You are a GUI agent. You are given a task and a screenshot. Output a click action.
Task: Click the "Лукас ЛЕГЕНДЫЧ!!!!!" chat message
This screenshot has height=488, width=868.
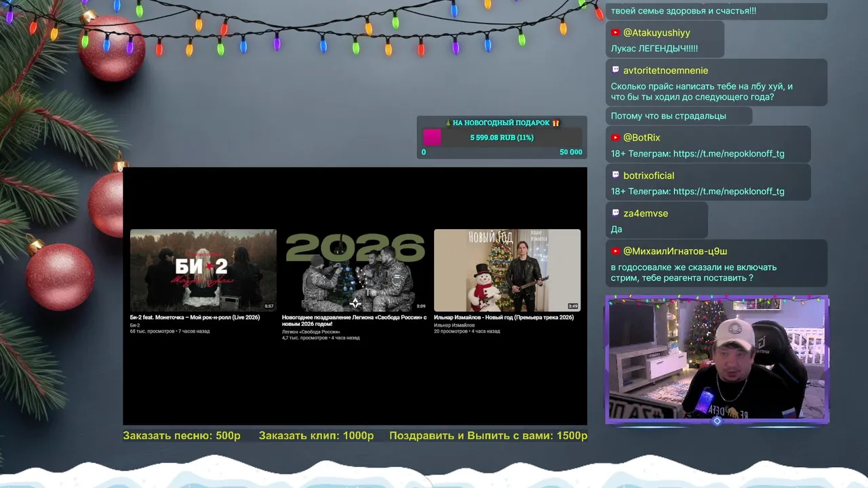654,49
